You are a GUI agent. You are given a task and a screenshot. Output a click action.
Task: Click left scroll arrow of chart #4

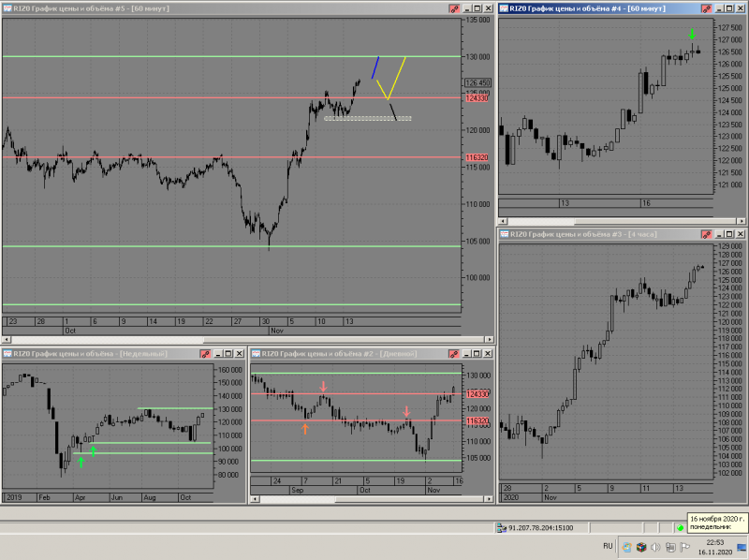pyautogui.click(x=503, y=221)
